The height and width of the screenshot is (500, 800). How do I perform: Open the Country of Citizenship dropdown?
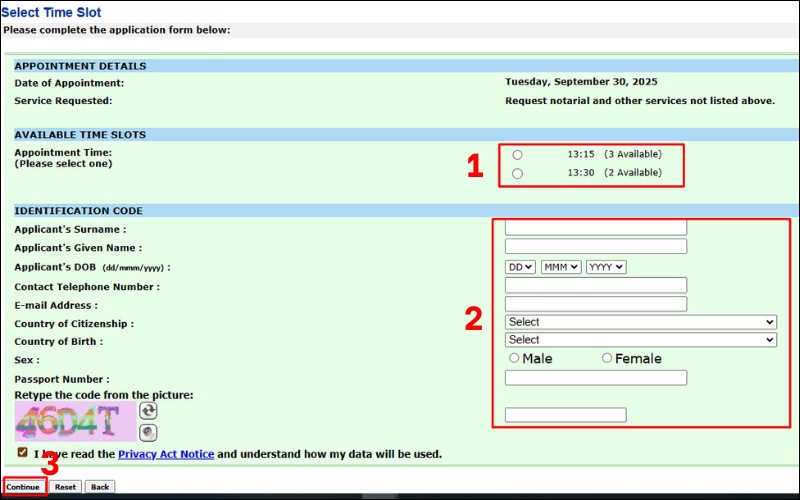[x=640, y=322]
